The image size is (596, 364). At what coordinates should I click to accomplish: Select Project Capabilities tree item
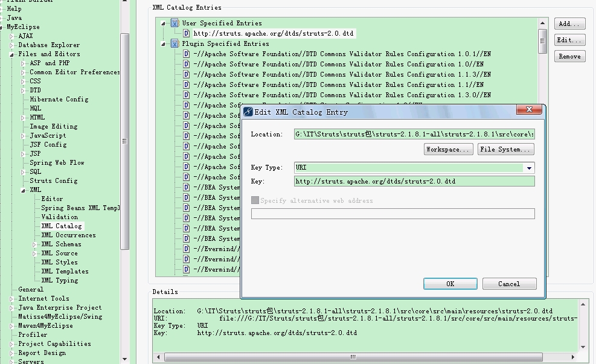tap(55, 344)
